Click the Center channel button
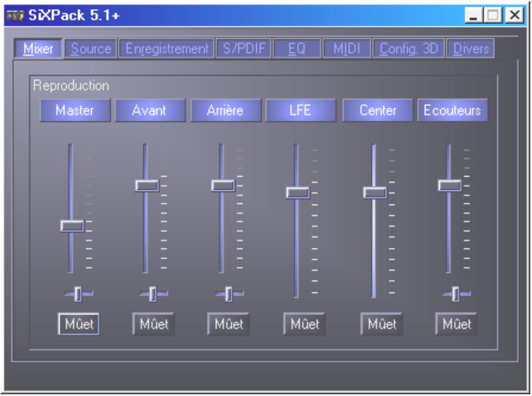 378,111
